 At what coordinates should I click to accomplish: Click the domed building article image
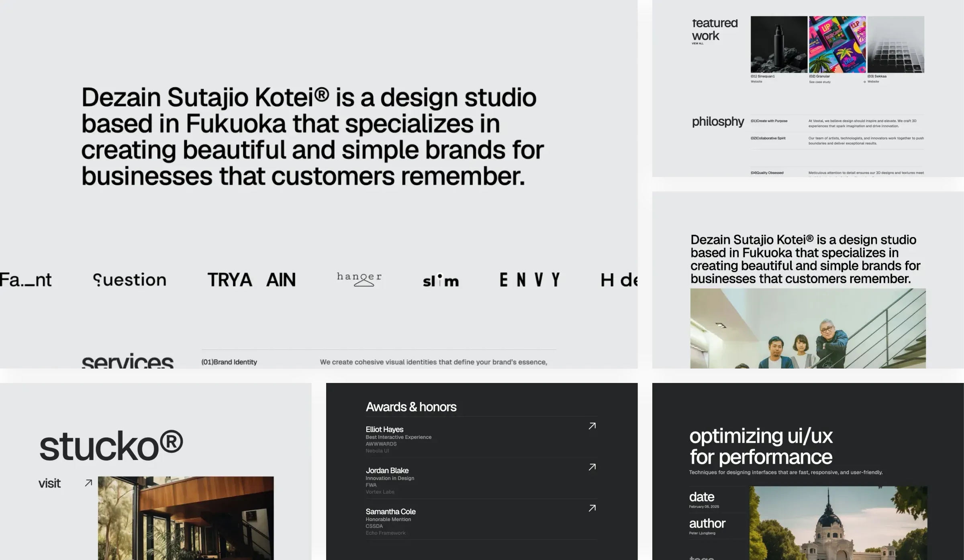838,523
